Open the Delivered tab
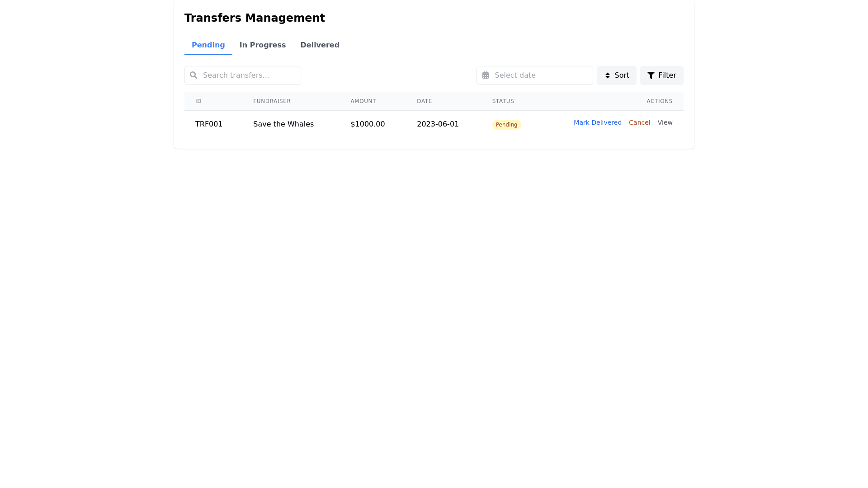Viewport: 868px width, 488px height. click(x=320, y=45)
